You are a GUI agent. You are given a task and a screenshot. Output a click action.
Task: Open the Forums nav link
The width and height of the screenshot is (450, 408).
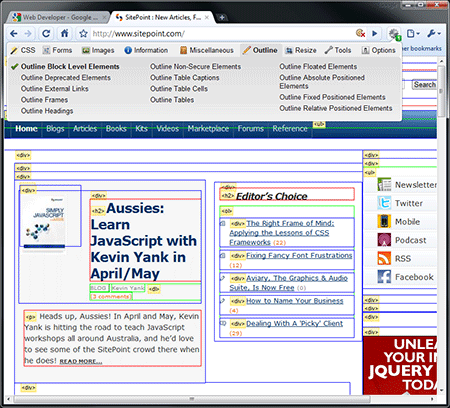point(251,129)
